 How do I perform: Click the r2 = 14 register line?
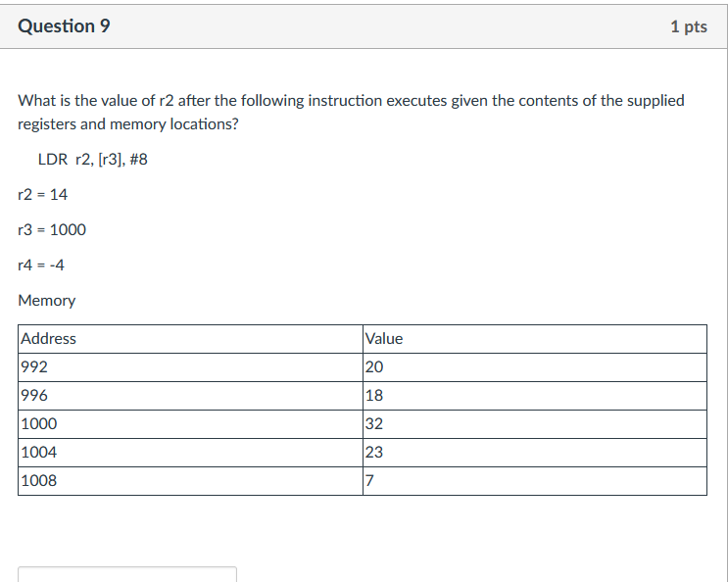point(43,194)
